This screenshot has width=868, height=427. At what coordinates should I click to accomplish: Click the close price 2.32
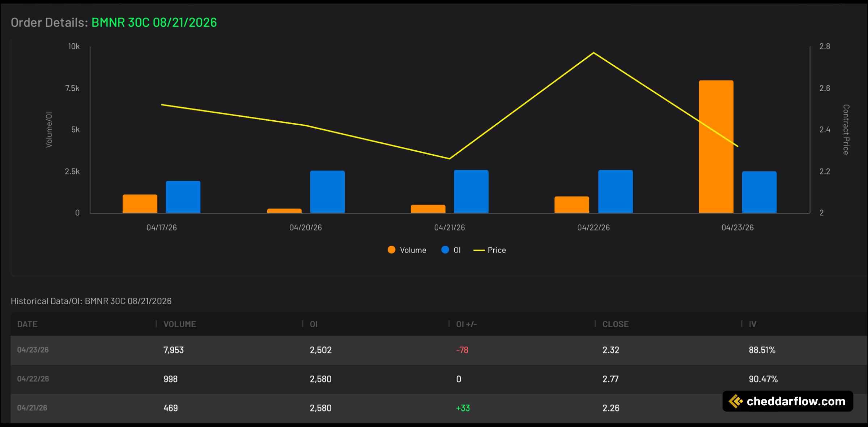coord(611,350)
